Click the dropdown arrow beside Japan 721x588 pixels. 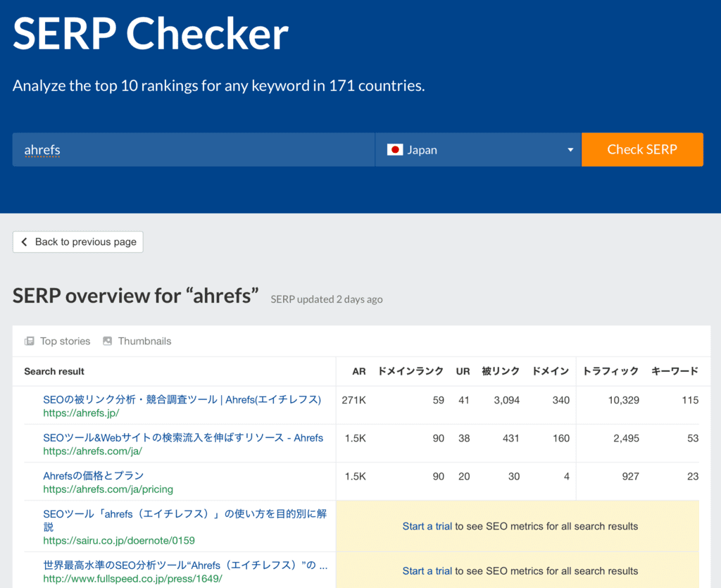point(570,149)
